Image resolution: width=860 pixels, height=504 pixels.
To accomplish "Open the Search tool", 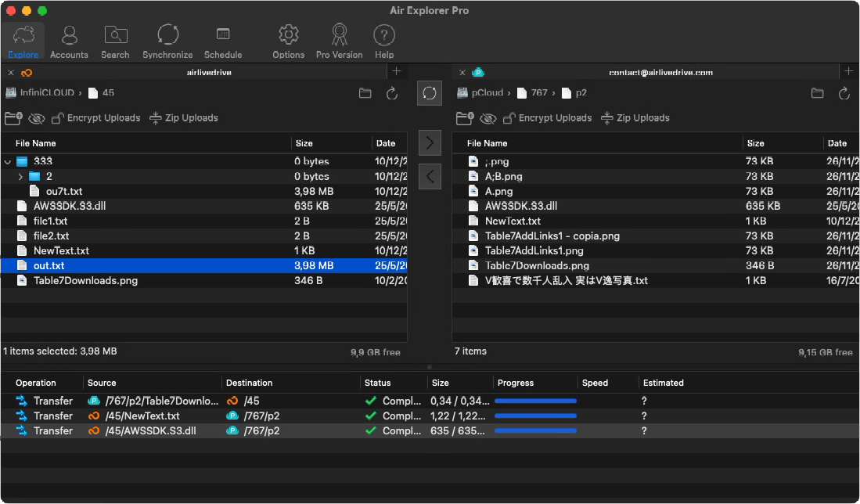I will [115, 41].
